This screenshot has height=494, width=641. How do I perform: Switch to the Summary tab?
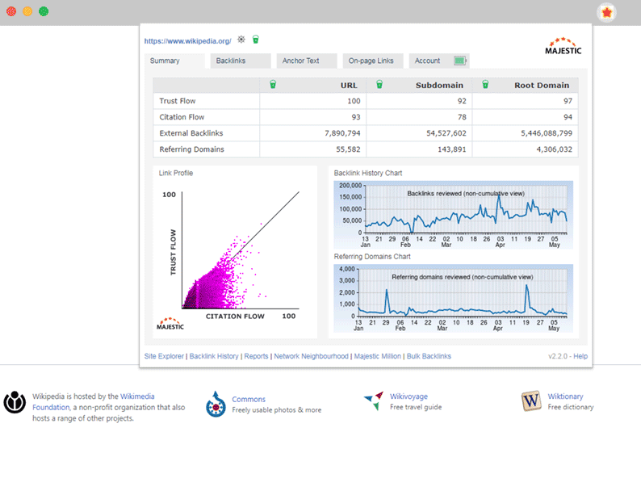tap(174, 61)
